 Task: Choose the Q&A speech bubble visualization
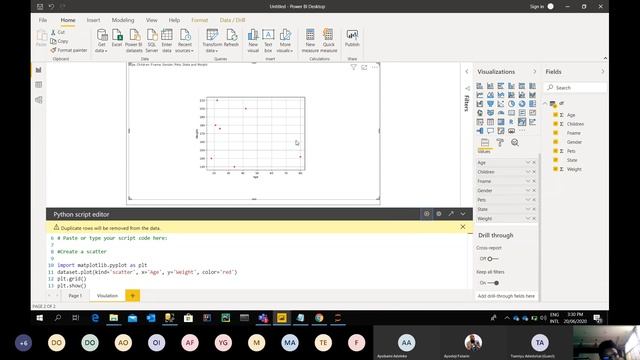(x=490, y=131)
